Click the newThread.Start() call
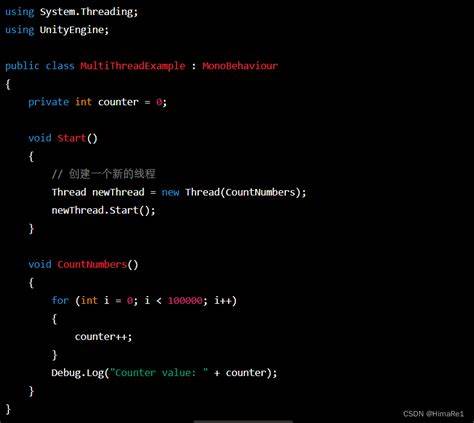Screen dimensions: 474x423 tap(103, 210)
